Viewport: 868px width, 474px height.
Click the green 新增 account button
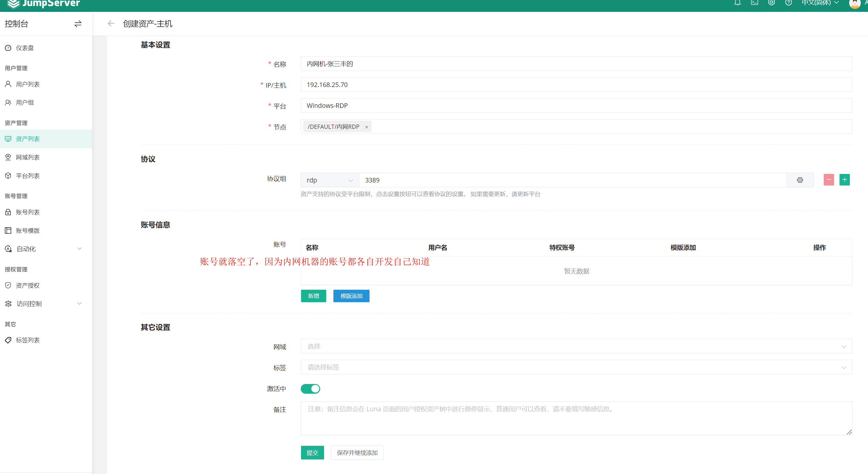313,296
